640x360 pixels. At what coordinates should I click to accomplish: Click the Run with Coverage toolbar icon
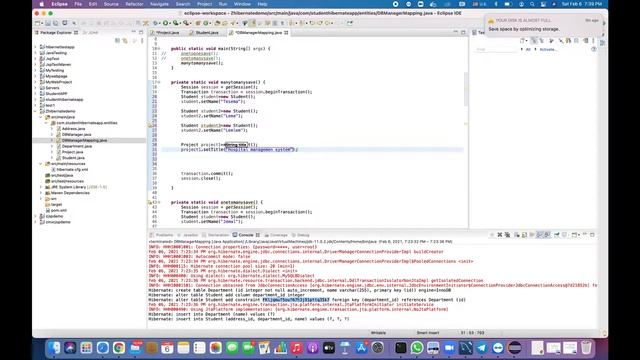click(176, 23)
